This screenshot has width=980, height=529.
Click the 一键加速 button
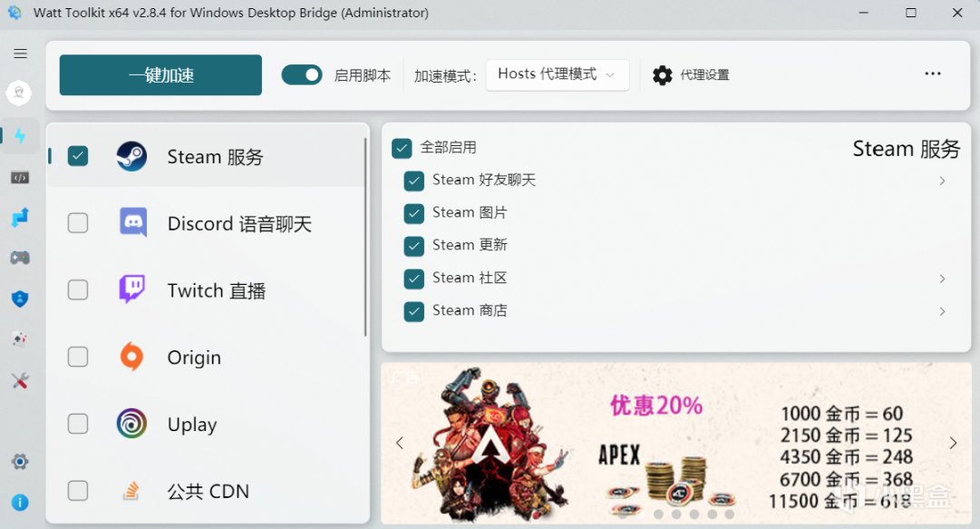click(160, 75)
